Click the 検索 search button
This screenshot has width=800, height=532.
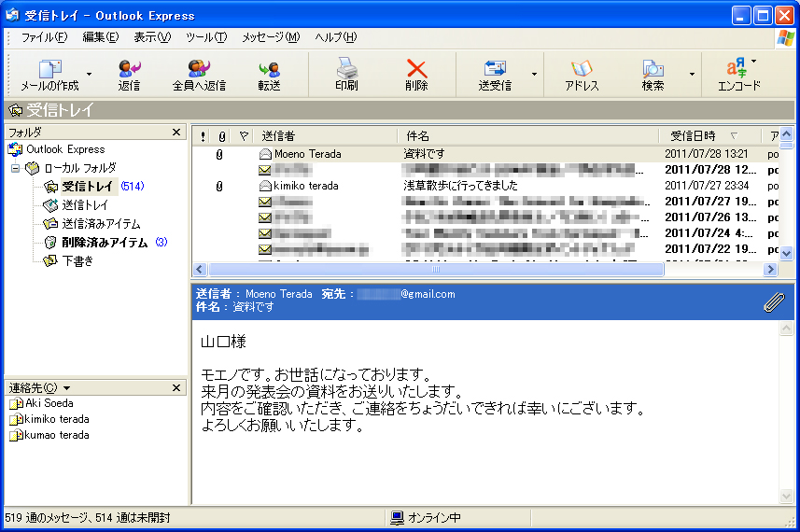pyautogui.click(x=653, y=75)
